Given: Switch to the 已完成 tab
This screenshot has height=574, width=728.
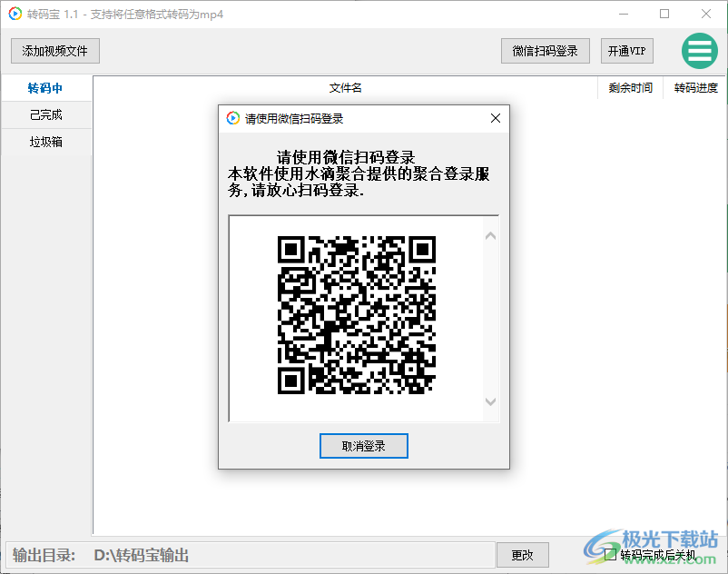Looking at the screenshot, I should pos(45,114).
